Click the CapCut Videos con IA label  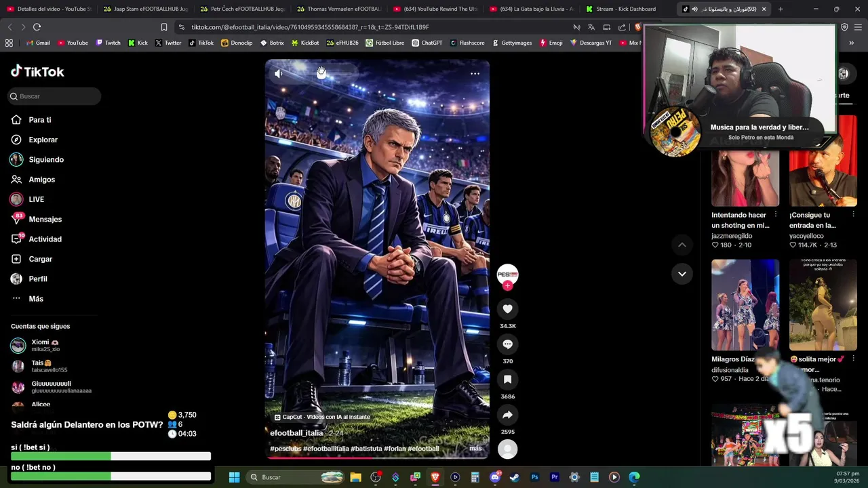[322, 418]
